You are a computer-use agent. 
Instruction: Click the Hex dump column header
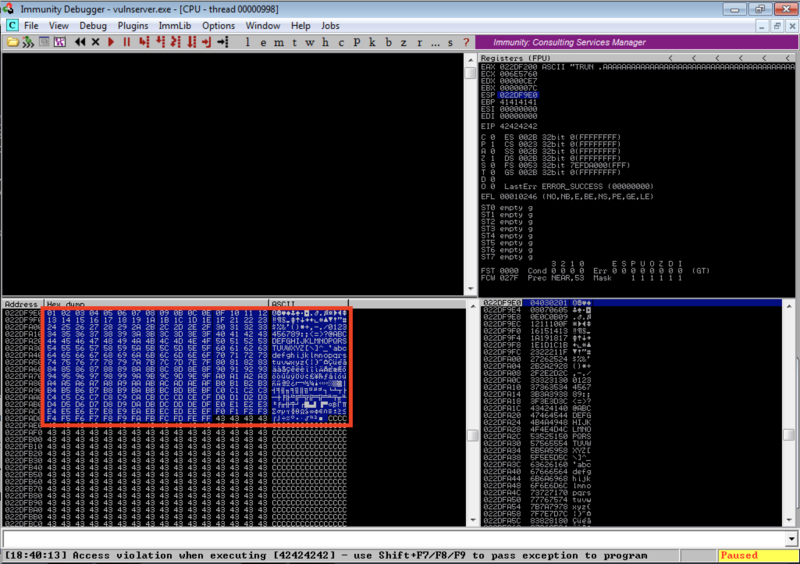pos(156,304)
